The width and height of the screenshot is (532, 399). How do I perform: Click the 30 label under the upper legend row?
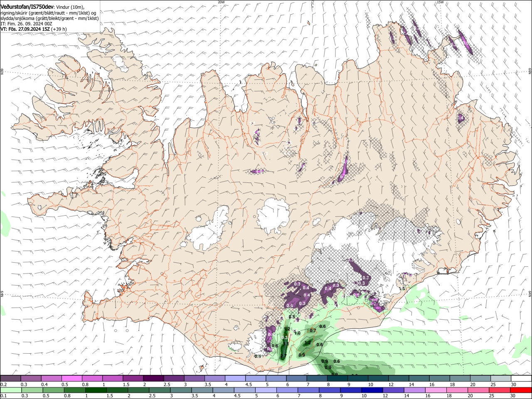pyautogui.click(x=514, y=384)
